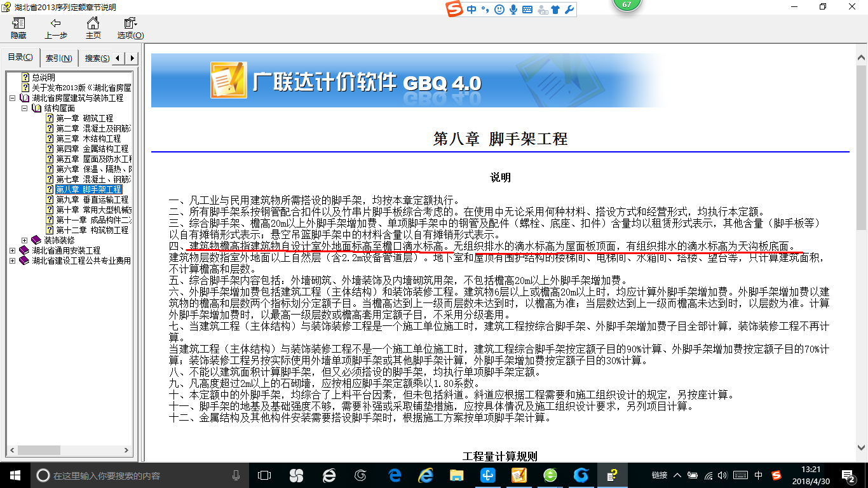The height and width of the screenshot is (488, 868).
Task: Open the Sogou wrench toolbox icon
Action: 569,10
